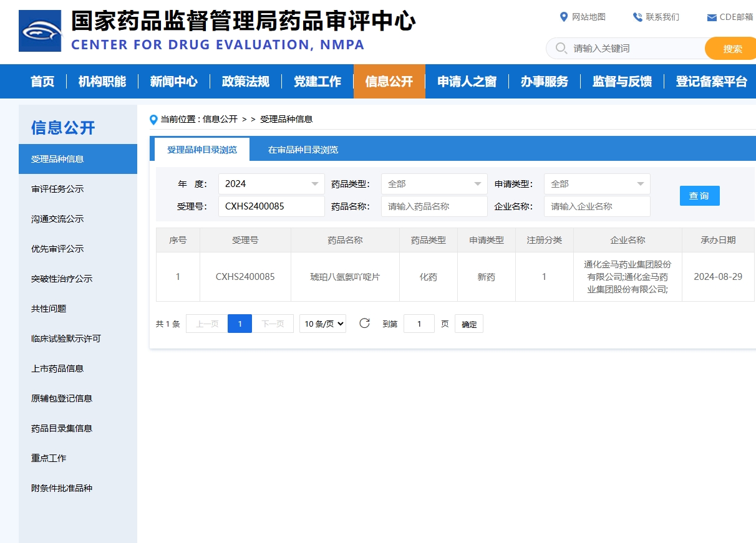This screenshot has height=543, width=756.
Task: Open 审评任务公示 in the sidebar
Action: [57, 189]
